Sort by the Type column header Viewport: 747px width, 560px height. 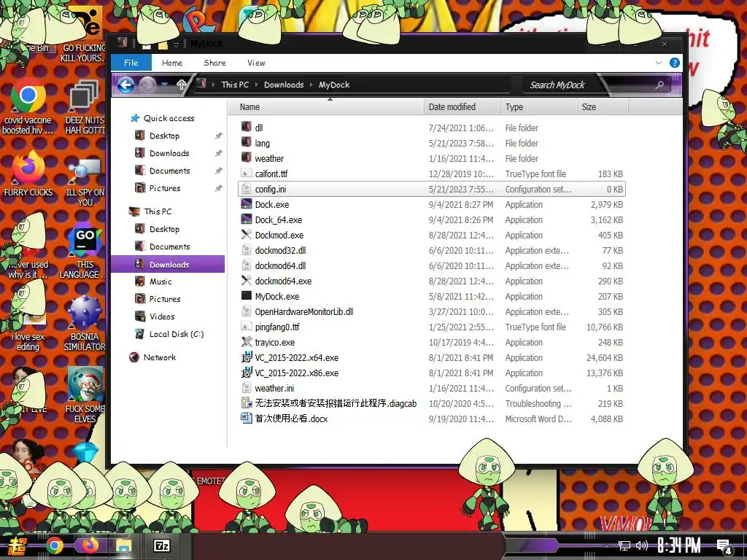539,106
